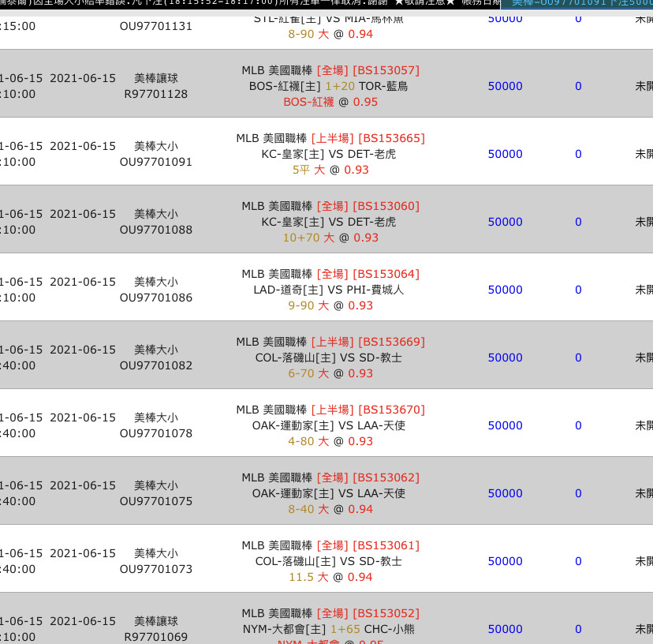Click result 0 in OU97701091 row

coord(578,154)
